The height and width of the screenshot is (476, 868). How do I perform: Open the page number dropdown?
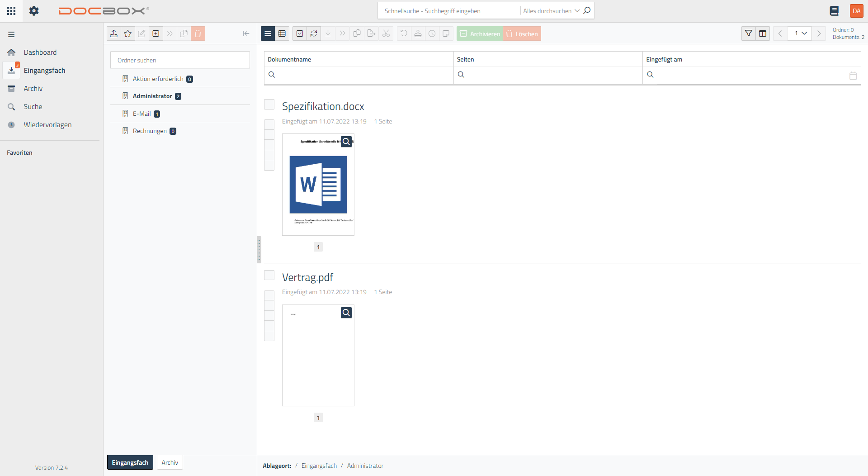point(800,33)
